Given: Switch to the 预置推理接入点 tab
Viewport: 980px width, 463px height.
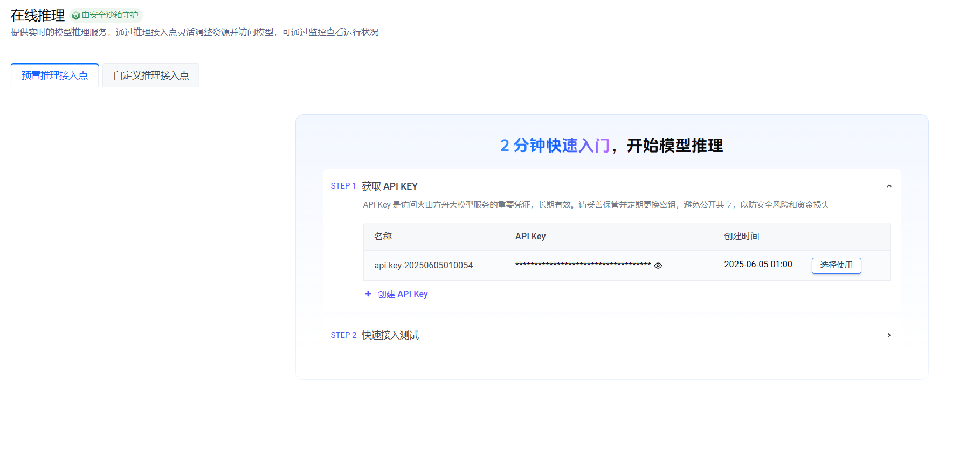Looking at the screenshot, I should click(54, 75).
